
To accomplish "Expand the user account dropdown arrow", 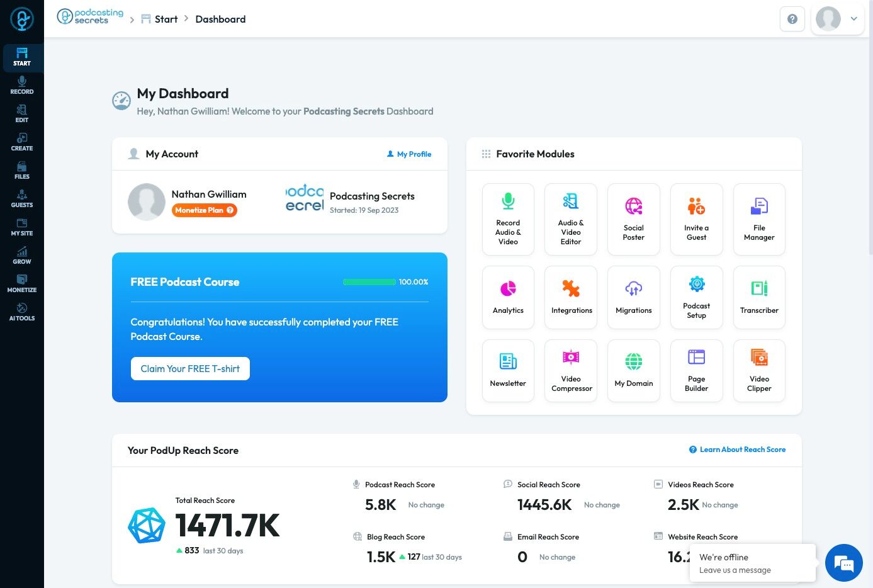I will 854,19.
